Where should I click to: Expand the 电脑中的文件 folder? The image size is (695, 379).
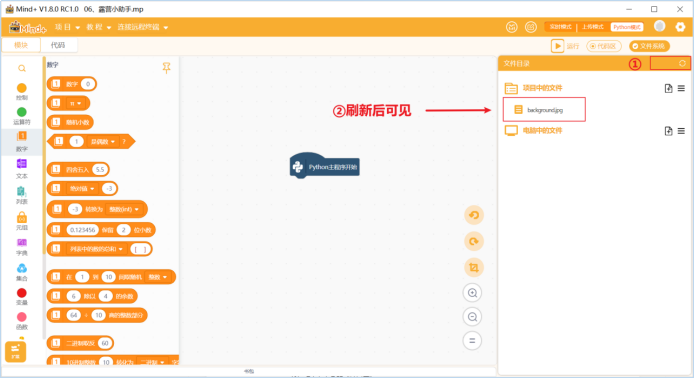tap(534, 131)
